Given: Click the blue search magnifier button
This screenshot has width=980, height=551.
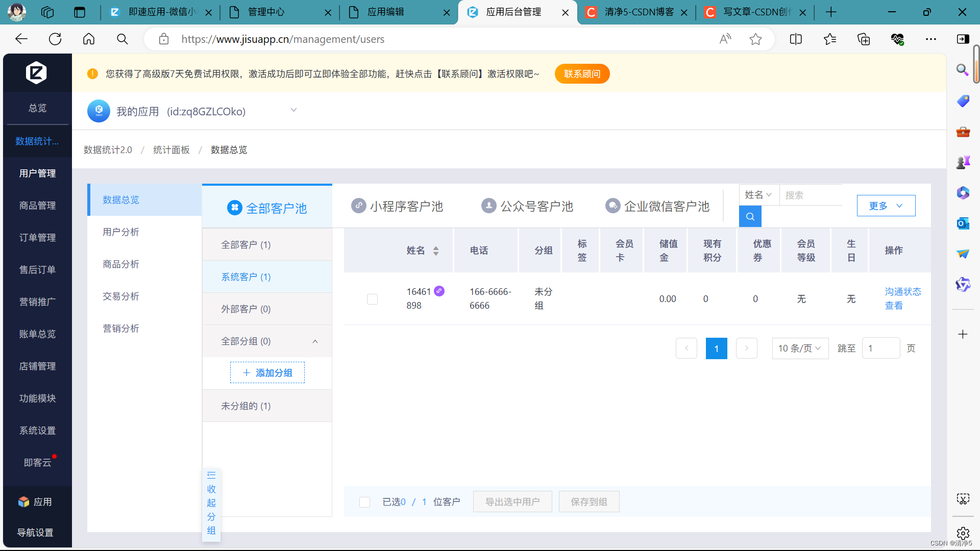Looking at the screenshot, I should [x=750, y=216].
